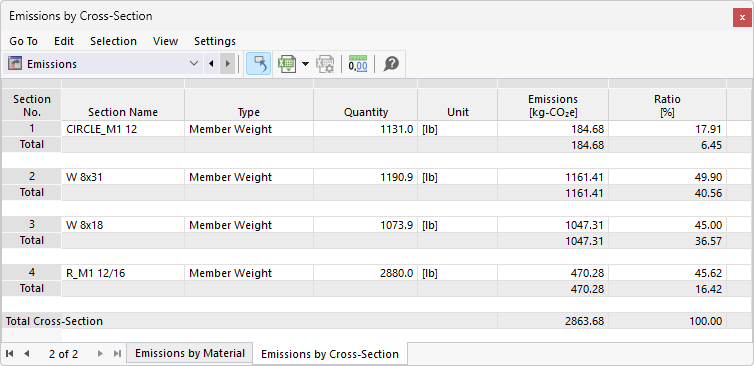Select the Emissions by Cross-Section tab
This screenshot has height=366, width=754.
pos(330,354)
